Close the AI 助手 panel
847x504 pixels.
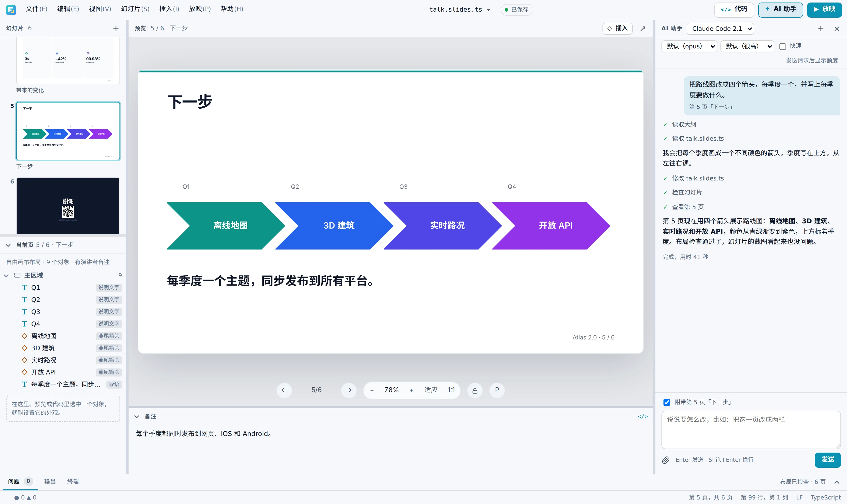coord(837,29)
